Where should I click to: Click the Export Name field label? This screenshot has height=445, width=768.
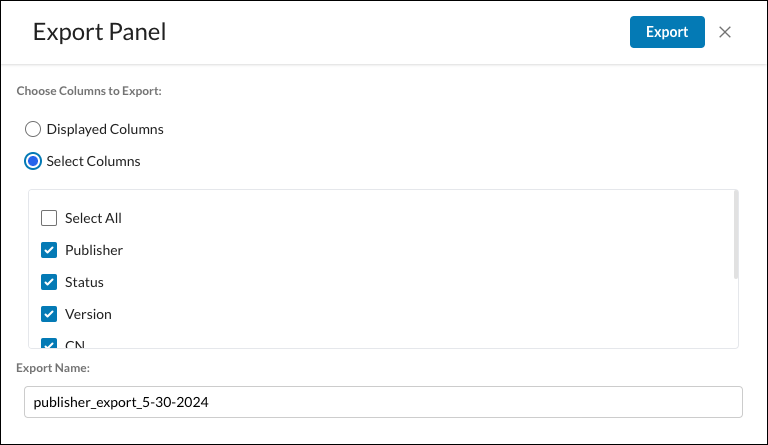click(x=53, y=368)
